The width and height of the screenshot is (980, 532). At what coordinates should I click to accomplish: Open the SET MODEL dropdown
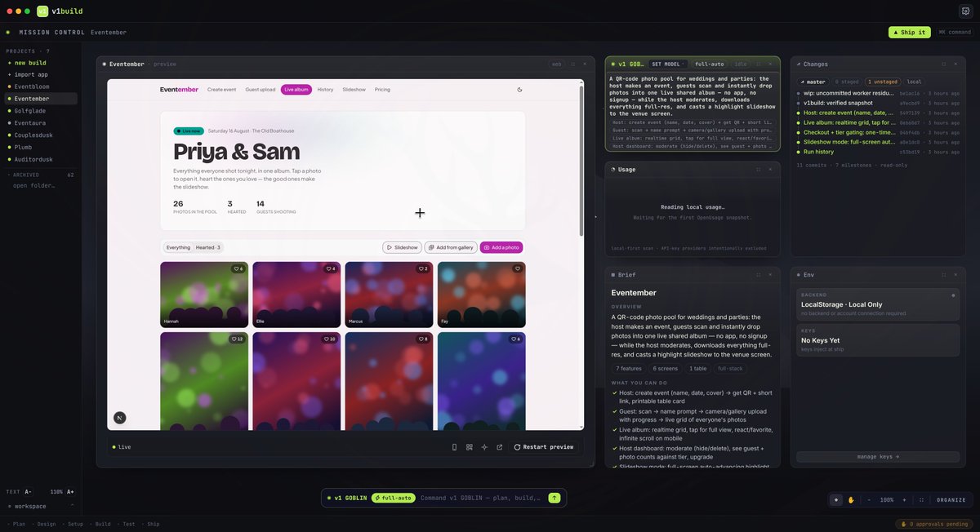pyautogui.click(x=666, y=64)
